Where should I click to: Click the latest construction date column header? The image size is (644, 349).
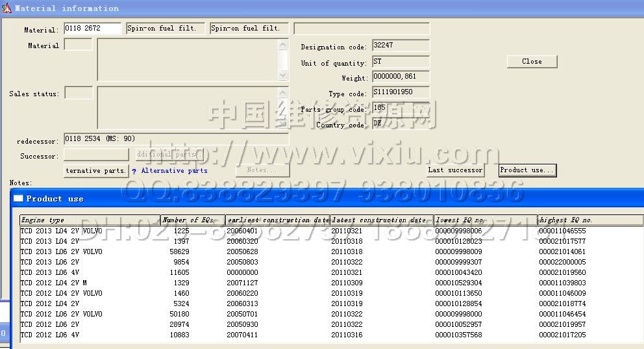click(381, 220)
